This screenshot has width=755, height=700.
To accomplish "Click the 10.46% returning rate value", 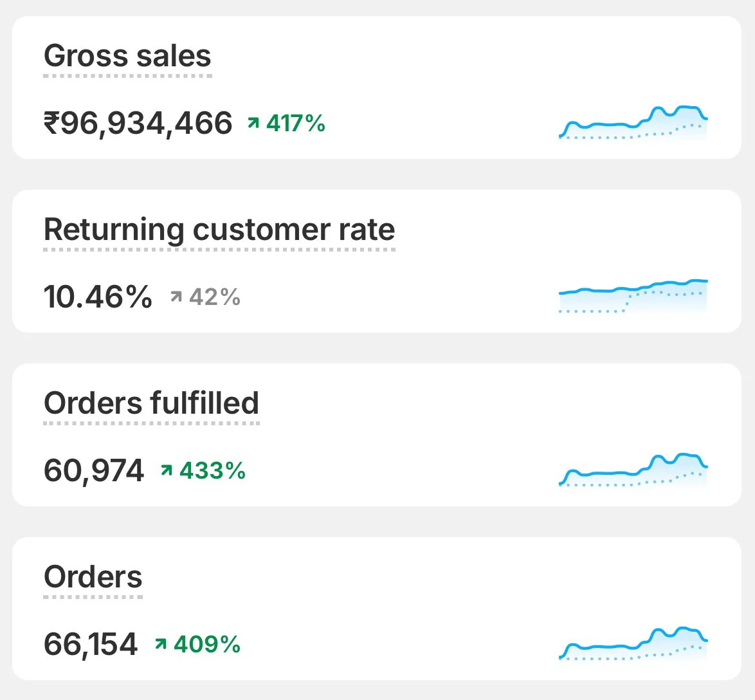I will click(98, 297).
